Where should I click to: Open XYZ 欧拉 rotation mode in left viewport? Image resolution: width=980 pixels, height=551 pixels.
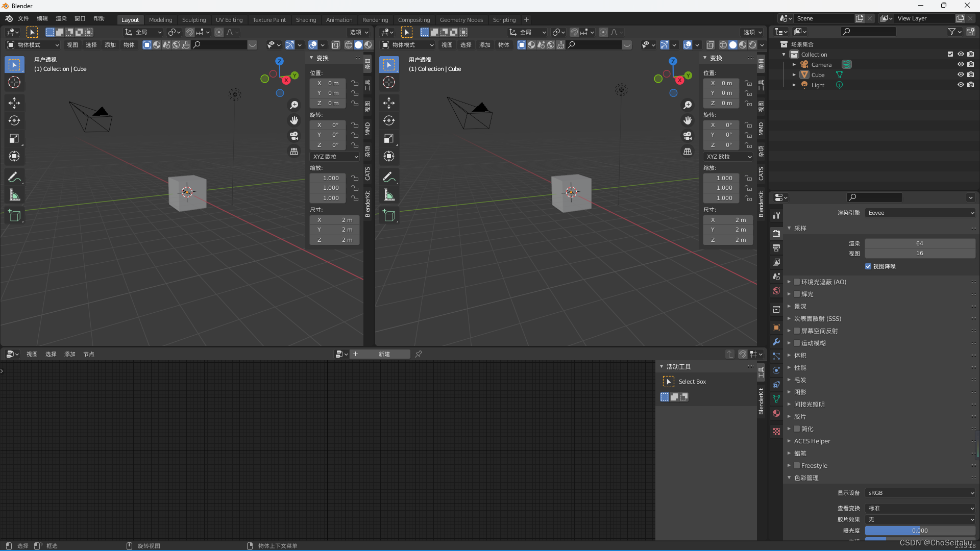(x=335, y=157)
